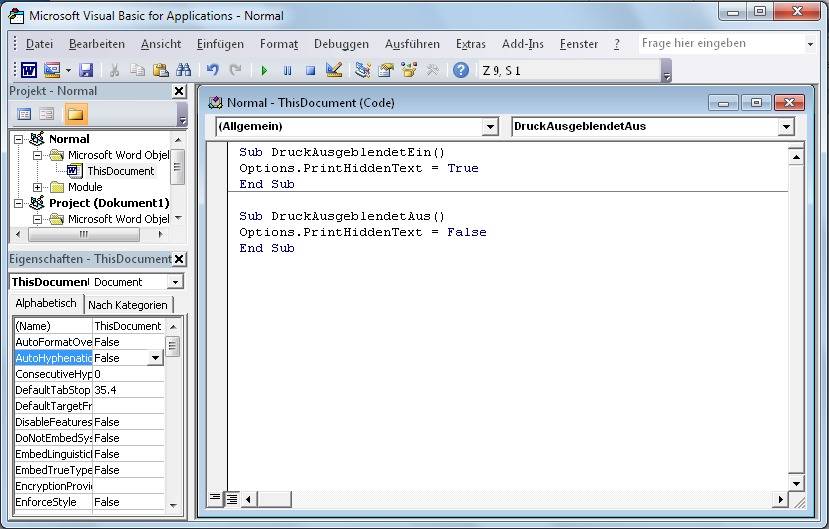
Task: Close the Projekt - Normal pane
Action: pos(179,91)
